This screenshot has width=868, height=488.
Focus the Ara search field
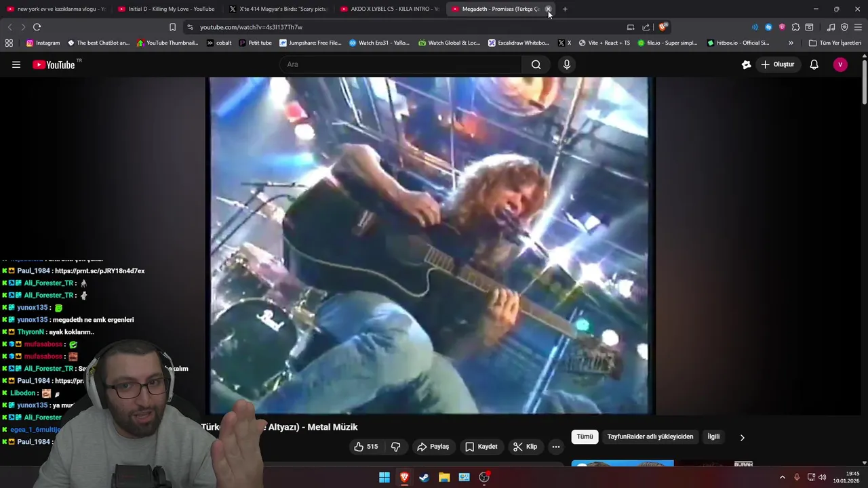[400, 64]
